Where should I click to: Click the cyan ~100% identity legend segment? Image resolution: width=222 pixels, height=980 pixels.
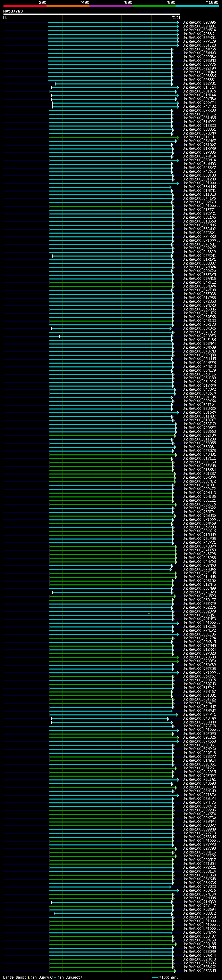point(197,6)
